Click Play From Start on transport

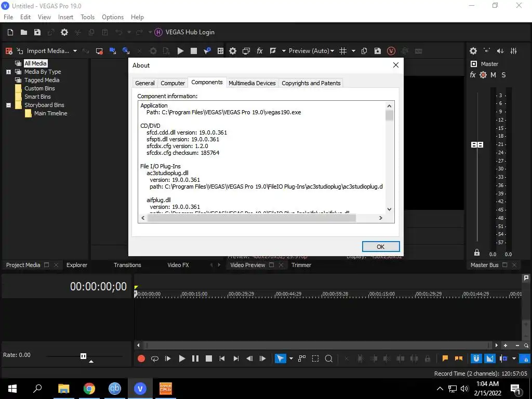tap(168, 358)
